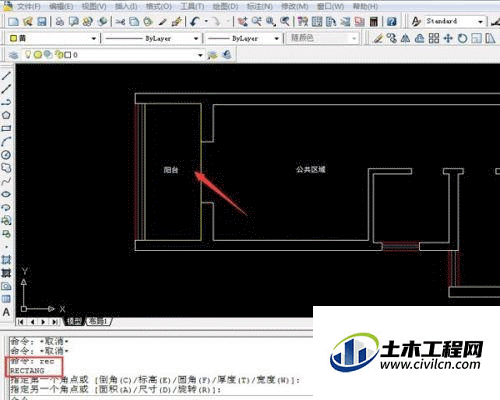Viewport: 500px width, 400px height.
Task: Open the 文件(F) menu
Action: click(29, 6)
